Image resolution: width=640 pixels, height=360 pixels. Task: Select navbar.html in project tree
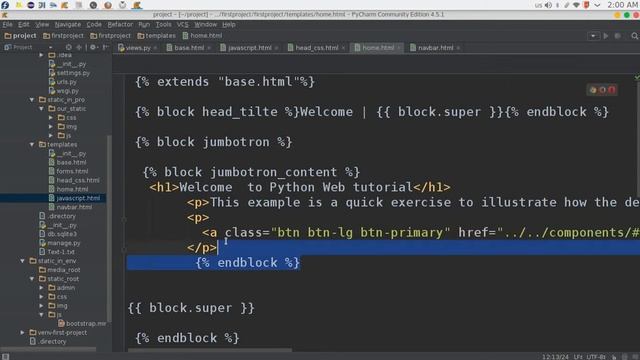click(x=71, y=207)
